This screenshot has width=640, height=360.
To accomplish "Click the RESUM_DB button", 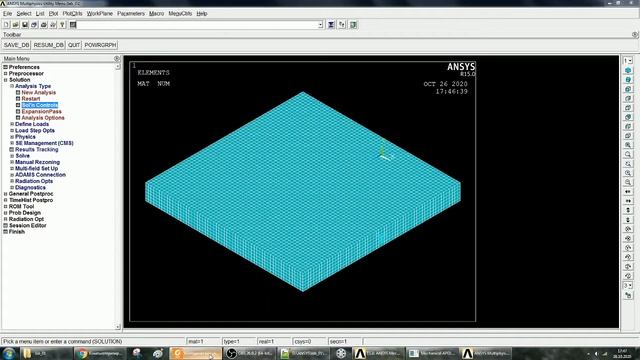I will point(49,45).
